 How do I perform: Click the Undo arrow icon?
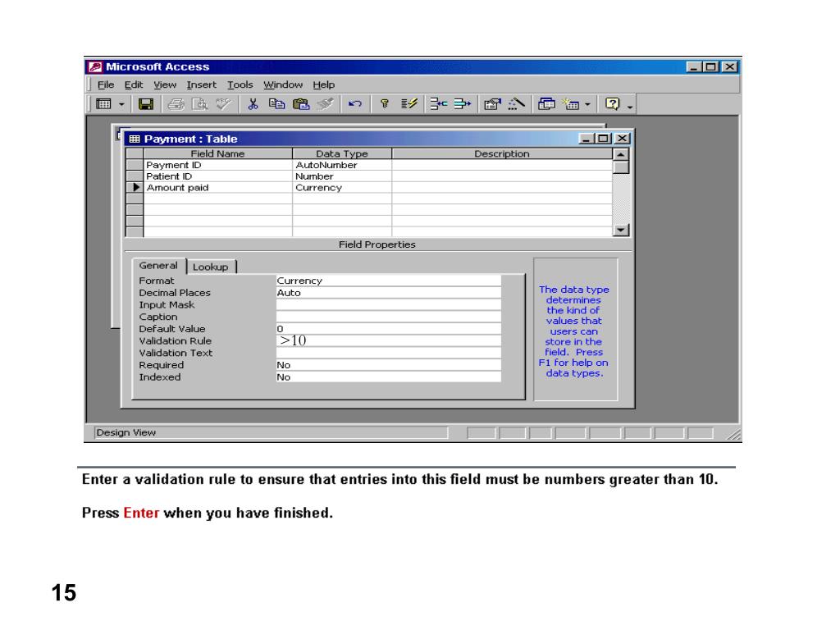[x=354, y=104]
